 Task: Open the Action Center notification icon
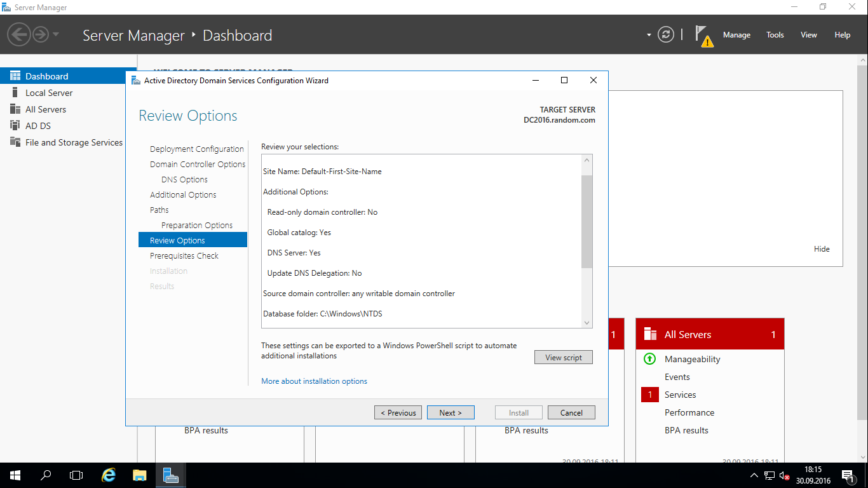click(848, 476)
